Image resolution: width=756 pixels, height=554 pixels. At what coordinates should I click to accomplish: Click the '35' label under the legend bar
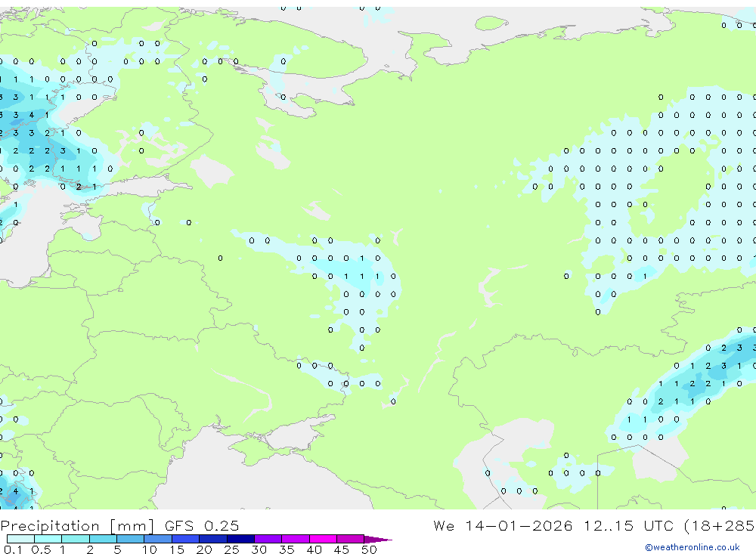click(287, 549)
